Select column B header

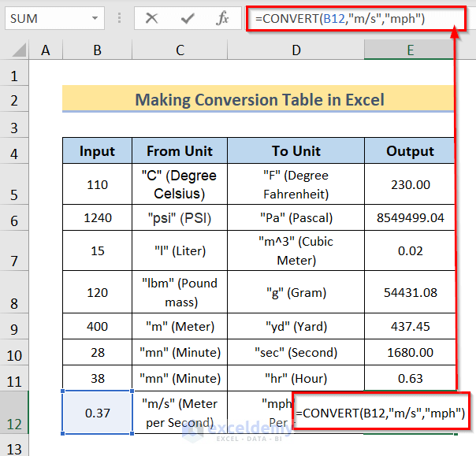pyautogui.click(x=97, y=50)
